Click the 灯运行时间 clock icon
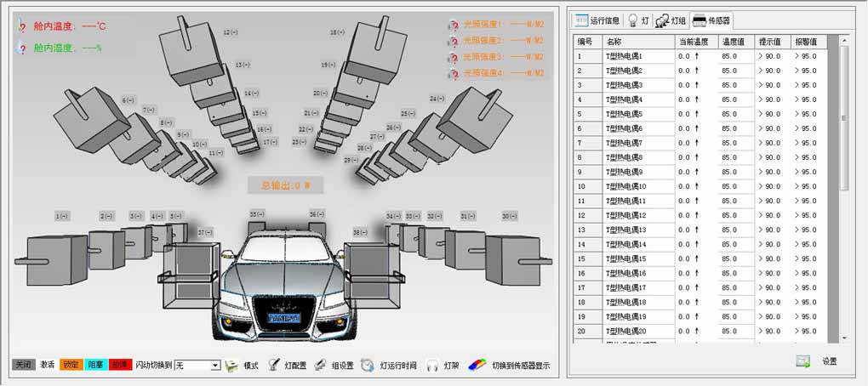 [367, 366]
